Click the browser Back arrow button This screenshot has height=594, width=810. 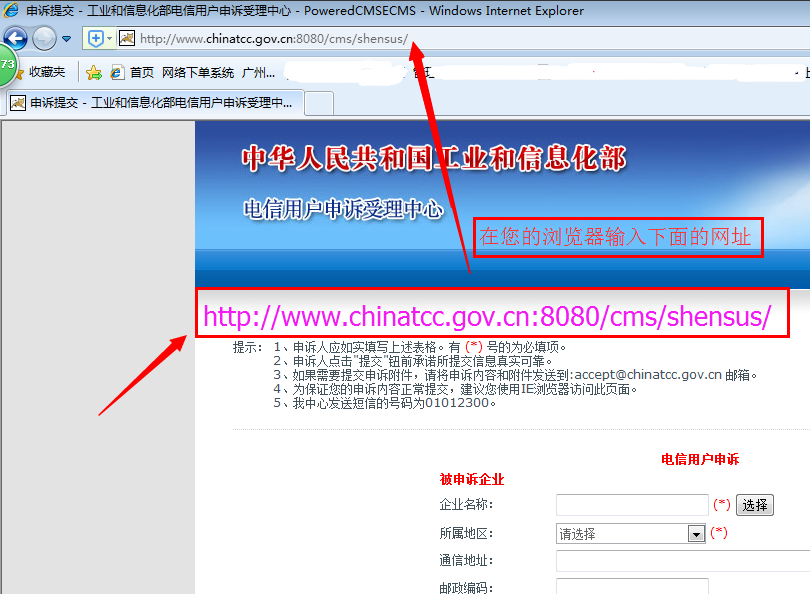[16, 39]
